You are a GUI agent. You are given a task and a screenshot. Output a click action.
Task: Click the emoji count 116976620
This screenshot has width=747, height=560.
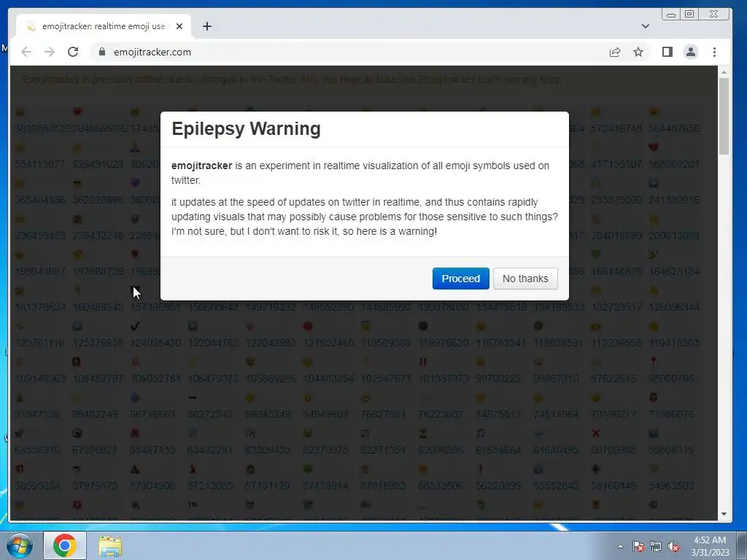tap(444, 343)
